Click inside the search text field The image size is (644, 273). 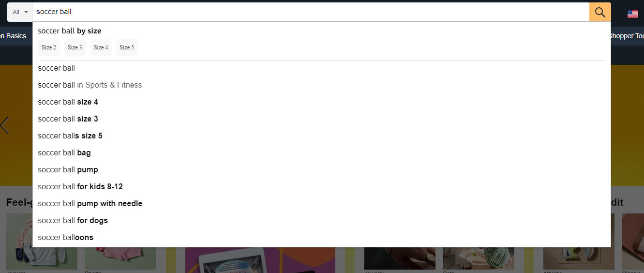[311, 12]
